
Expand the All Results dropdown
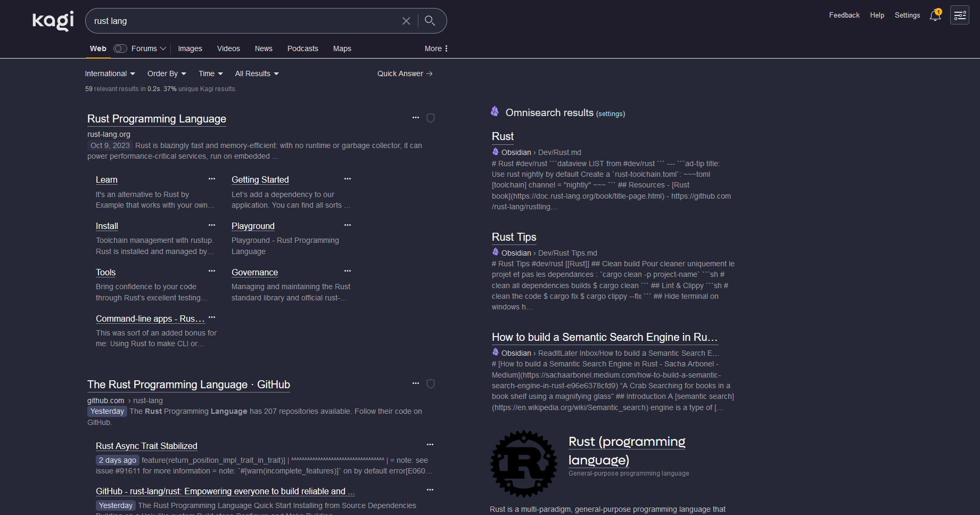click(257, 73)
